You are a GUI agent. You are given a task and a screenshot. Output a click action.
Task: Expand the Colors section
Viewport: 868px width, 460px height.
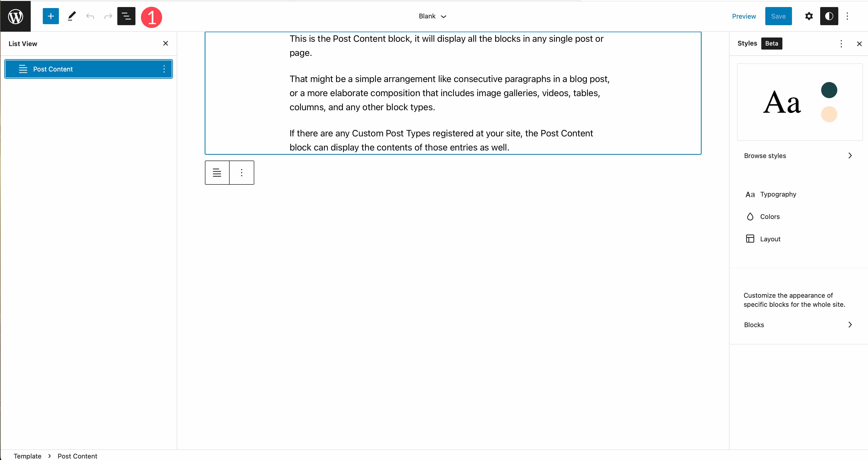click(x=770, y=216)
